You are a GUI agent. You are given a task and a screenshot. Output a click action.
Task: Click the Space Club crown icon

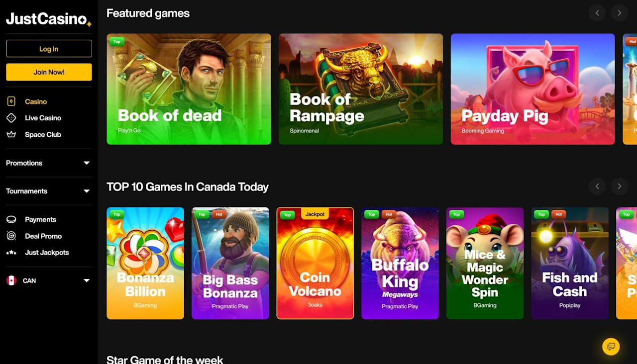[x=11, y=134]
